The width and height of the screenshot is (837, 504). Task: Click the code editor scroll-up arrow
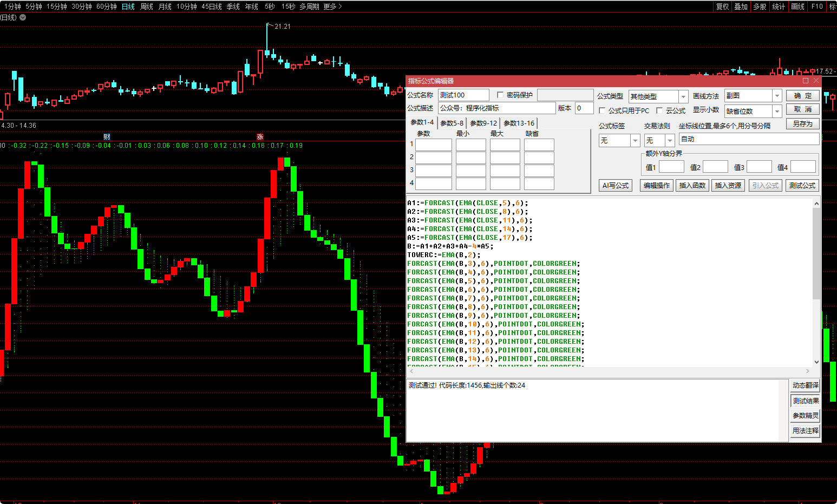(x=816, y=204)
